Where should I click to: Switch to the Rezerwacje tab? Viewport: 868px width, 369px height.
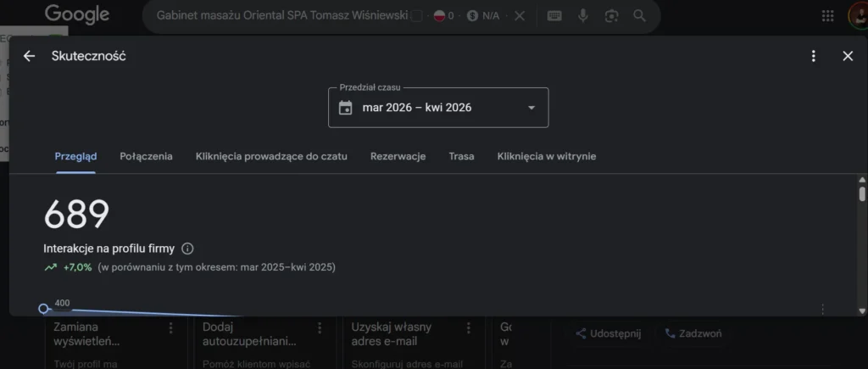(x=398, y=156)
